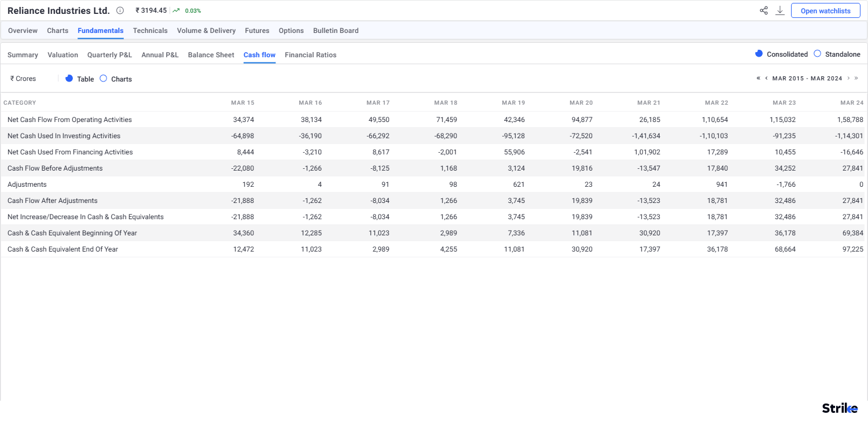Switch to the Annual P&L sub-tab
This screenshot has width=868, height=421.
(x=160, y=55)
